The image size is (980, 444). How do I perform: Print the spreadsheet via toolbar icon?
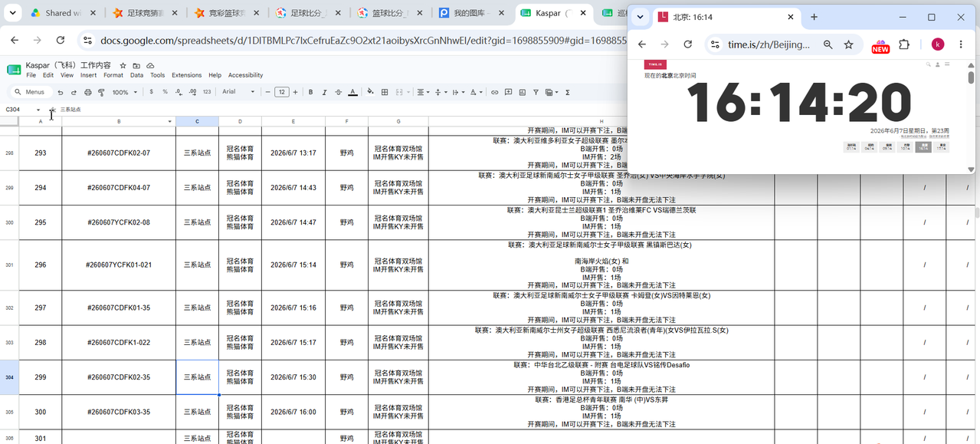[x=88, y=92]
